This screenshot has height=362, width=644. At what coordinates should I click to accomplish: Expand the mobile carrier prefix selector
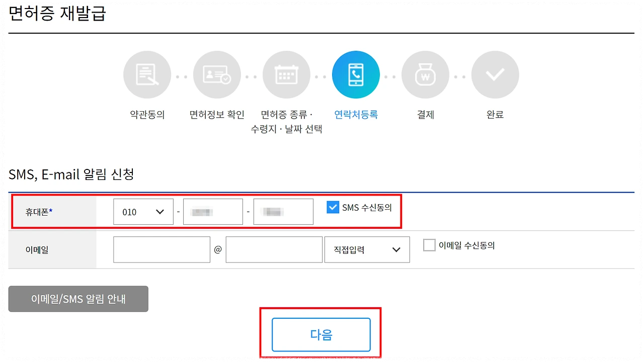point(143,212)
